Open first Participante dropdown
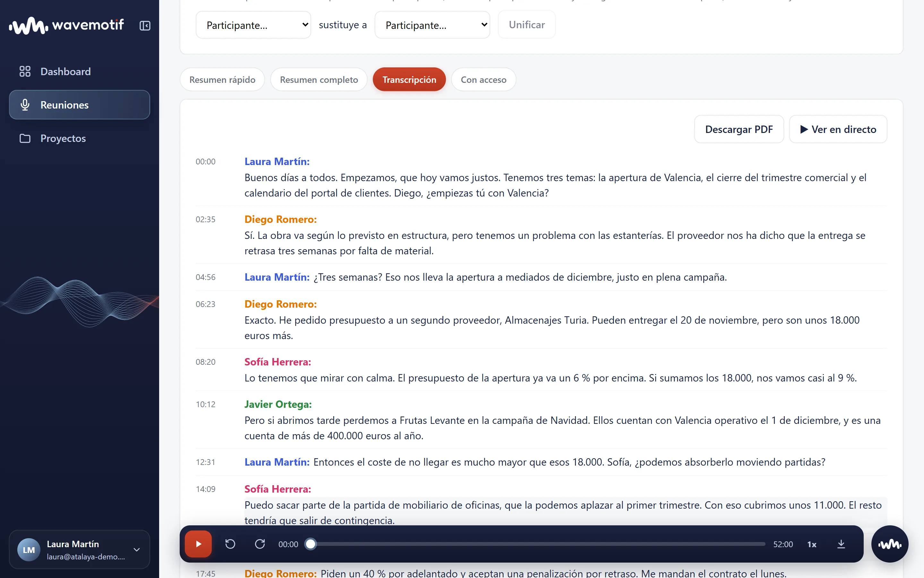This screenshot has width=924, height=578. click(x=253, y=25)
